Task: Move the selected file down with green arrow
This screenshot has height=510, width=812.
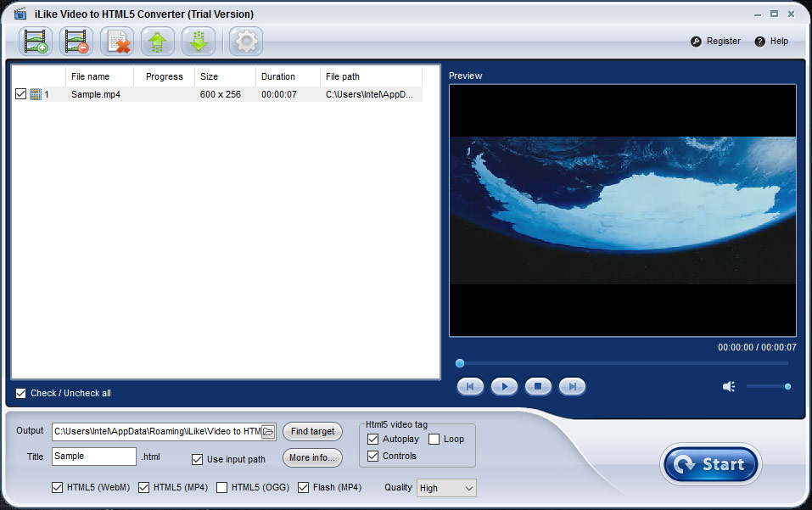Action: pyautogui.click(x=199, y=41)
